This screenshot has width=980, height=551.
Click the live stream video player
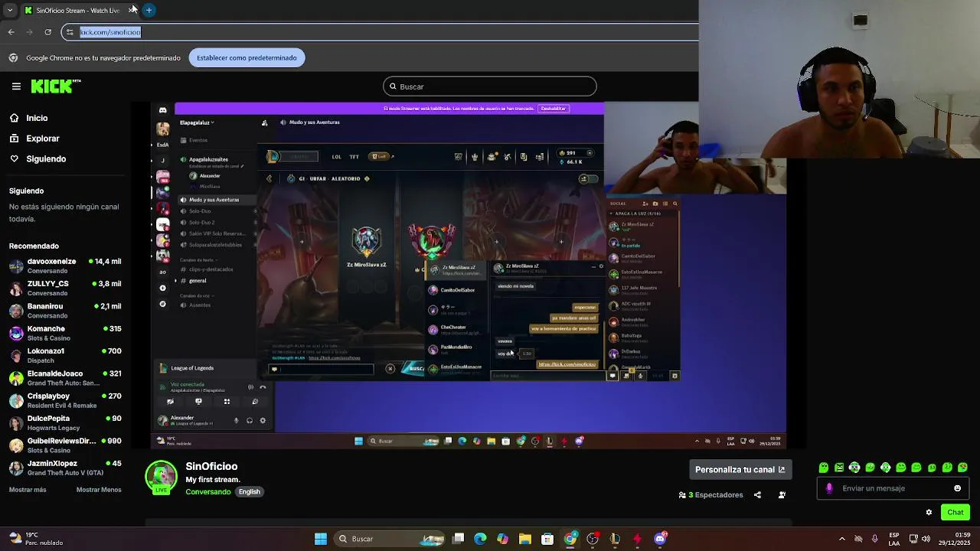(469, 275)
